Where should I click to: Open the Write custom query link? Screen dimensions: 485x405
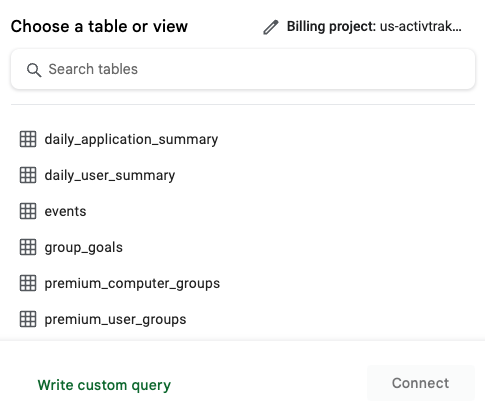[104, 385]
